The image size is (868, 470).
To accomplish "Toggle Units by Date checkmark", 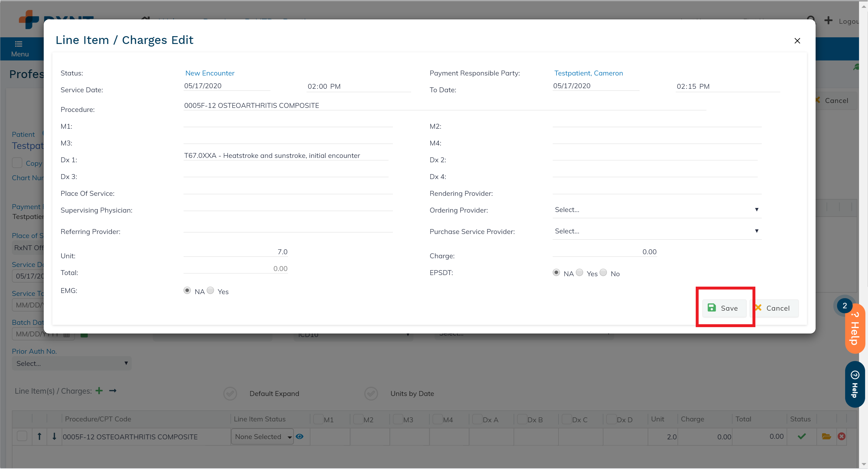I will [371, 393].
